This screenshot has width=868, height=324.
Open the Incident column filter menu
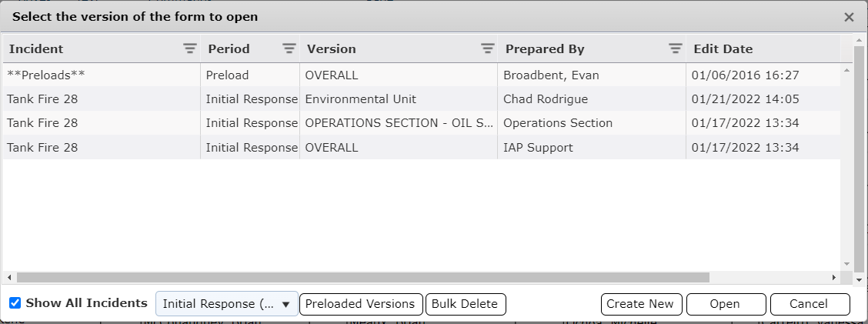point(190,48)
